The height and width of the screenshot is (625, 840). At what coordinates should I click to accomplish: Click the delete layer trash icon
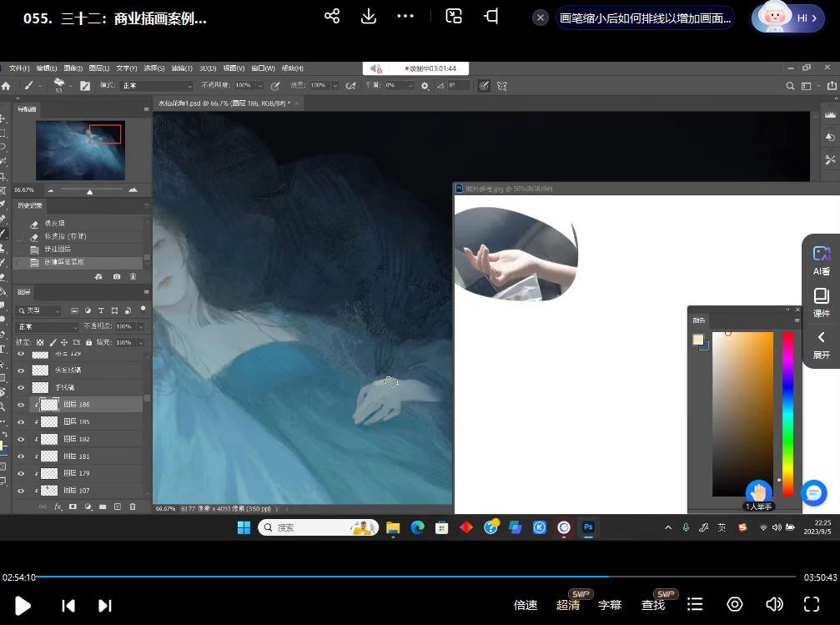click(133, 507)
